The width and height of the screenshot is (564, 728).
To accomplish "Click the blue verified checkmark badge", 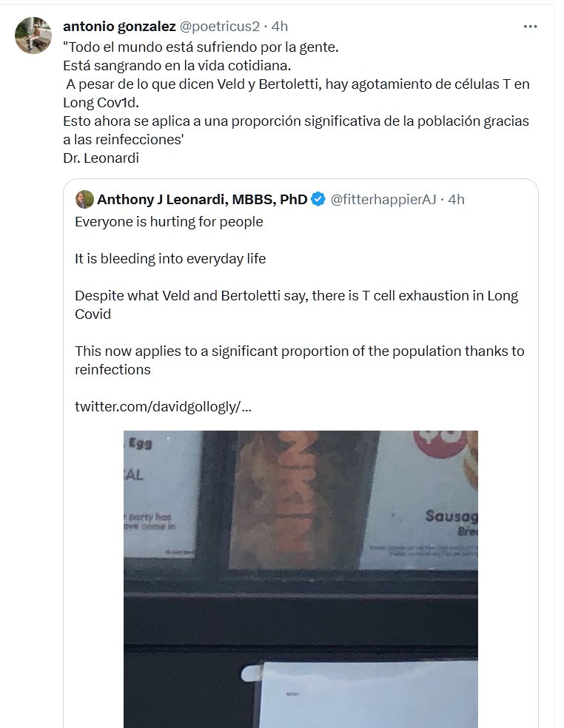I will [318, 199].
